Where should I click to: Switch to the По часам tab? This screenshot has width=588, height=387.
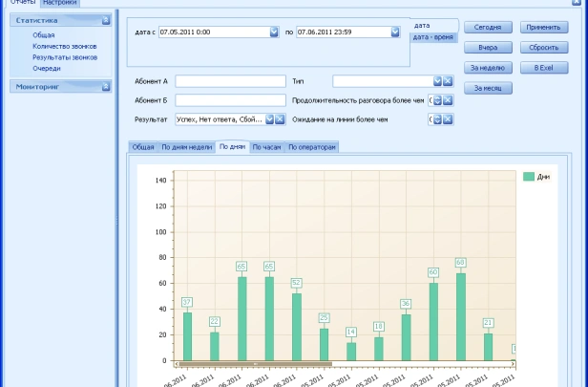(266, 147)
